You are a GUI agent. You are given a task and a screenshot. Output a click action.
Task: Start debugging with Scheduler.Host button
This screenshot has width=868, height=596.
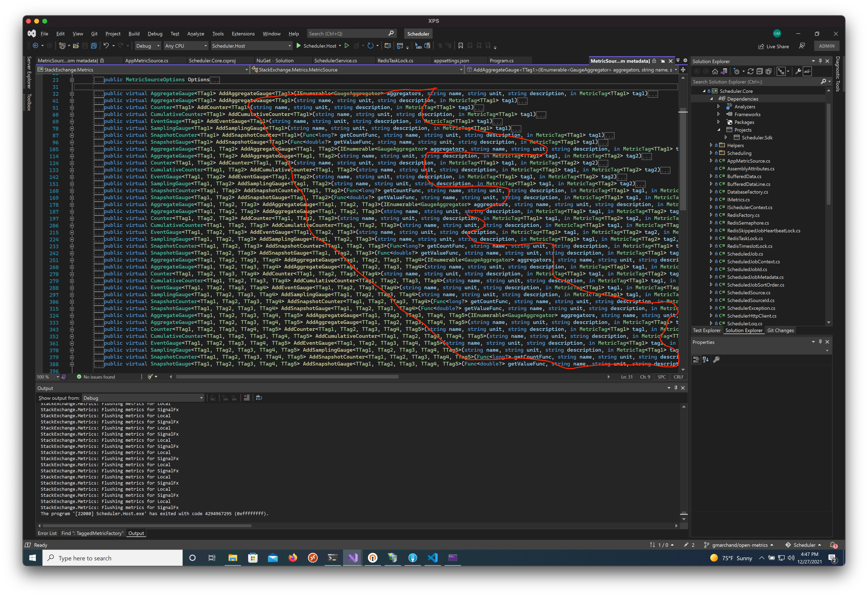click(316, 46)
